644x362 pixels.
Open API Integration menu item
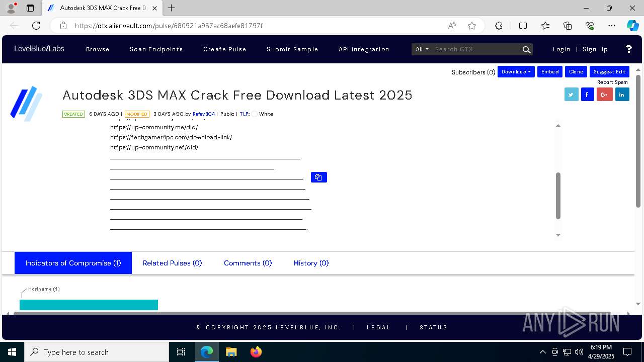click(364, 49)
